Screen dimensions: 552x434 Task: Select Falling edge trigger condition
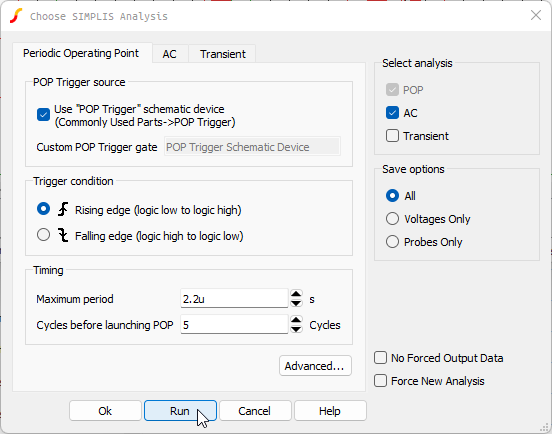point(43,235)
